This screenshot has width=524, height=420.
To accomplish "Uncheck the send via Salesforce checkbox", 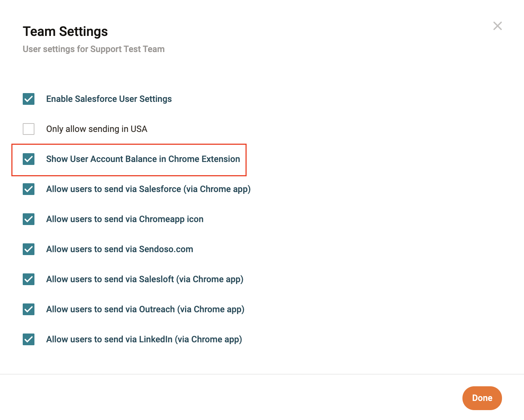I will tap(29, 189).
